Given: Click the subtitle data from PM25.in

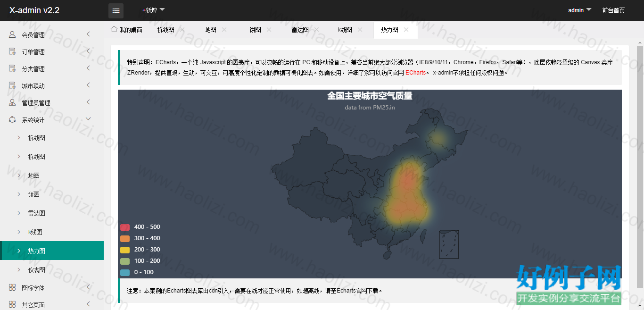Looking at the screenshot, I should [x=370, y=107].
